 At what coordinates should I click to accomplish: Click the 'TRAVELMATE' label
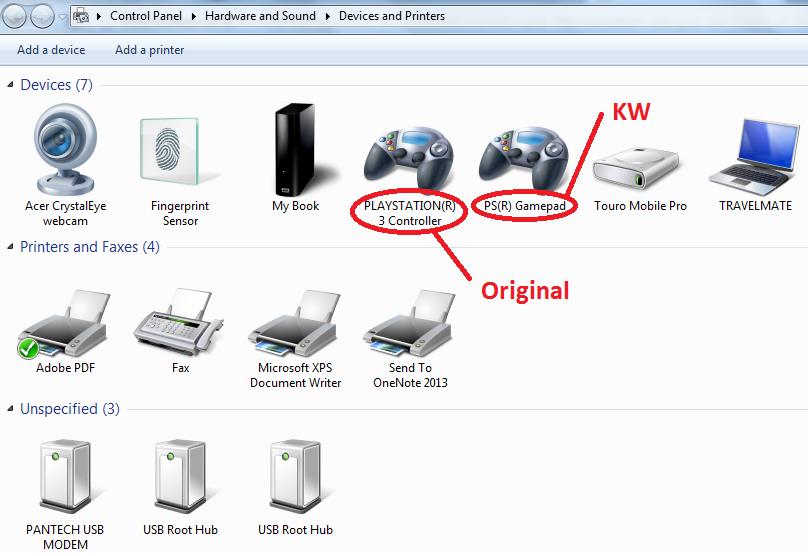pyautogui.click(x=755, y=206)
